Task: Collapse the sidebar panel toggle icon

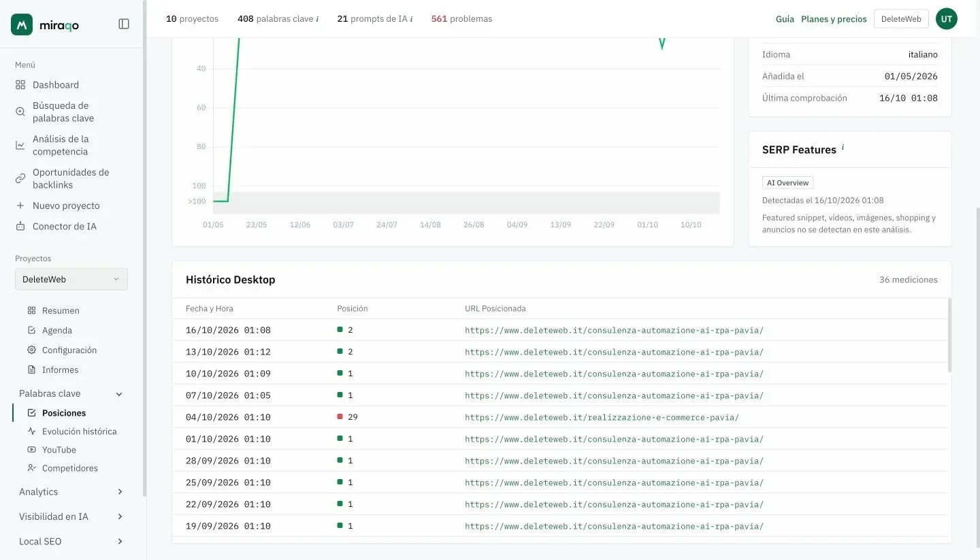Action: pos(124,24)
